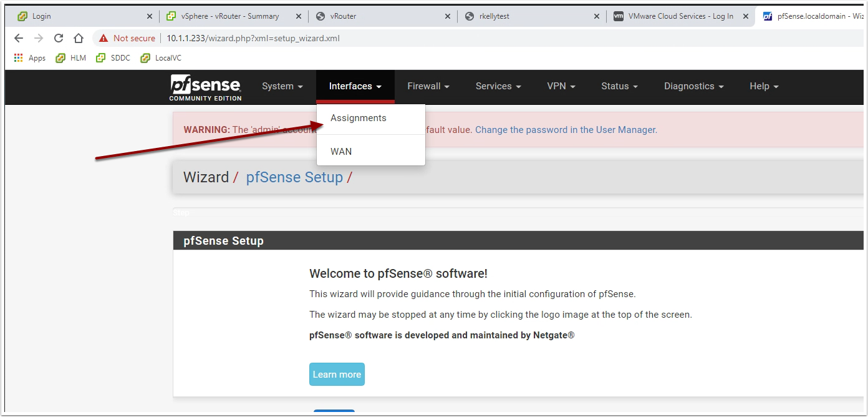This screenshot has height=417, width=868.
Task: Switch to the vRouter tab
Action: (383, 16)
